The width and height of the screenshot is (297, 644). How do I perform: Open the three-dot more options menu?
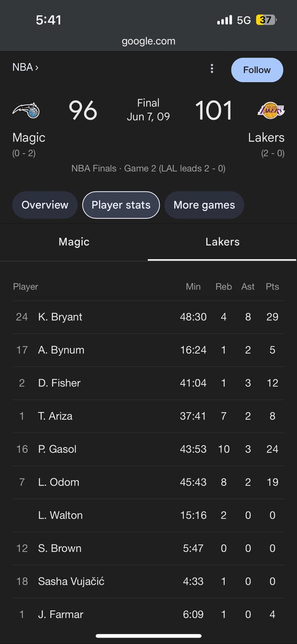(x=212, y=69)
